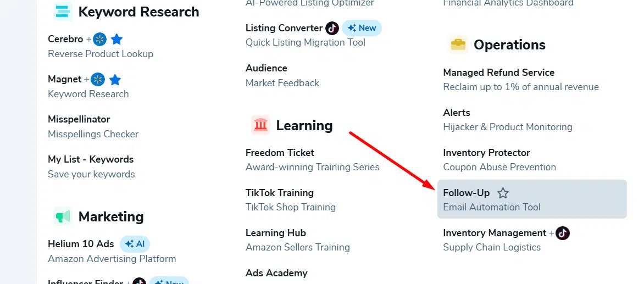Open Managed Refund Service
Image resolution: width=644 pixels, height=284 pixels.
click(498, 73)
